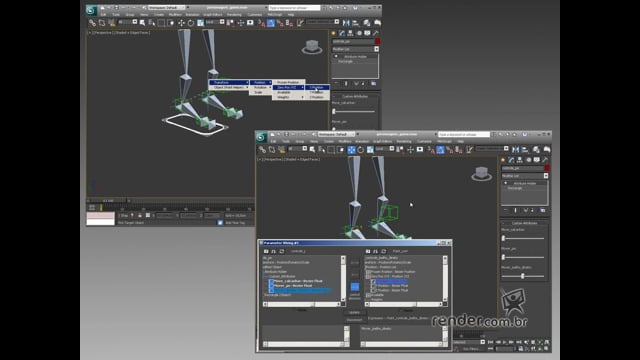This screenshot has height=360, width=640.
Task: Click the Add Time Tag icon
Action: click(x=220, y=222)
